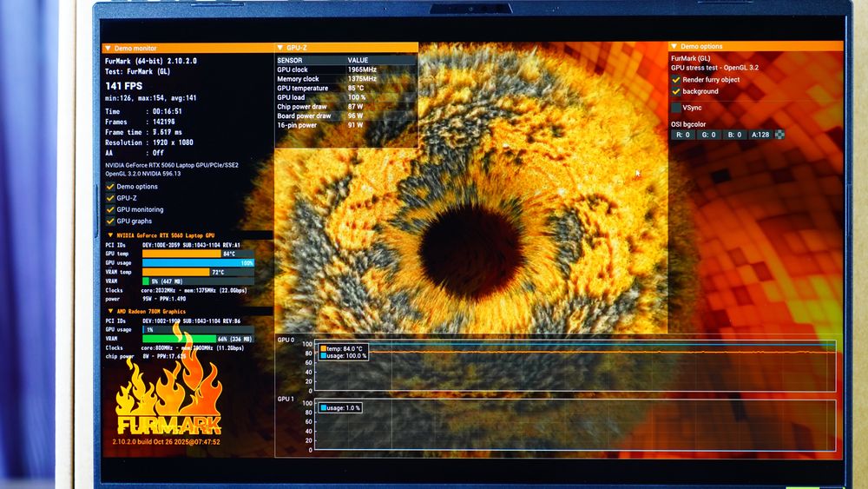
Task: Click the OpenGL 3.2.0 NVIDIA 596.13 line
Action: pos(143,174)
